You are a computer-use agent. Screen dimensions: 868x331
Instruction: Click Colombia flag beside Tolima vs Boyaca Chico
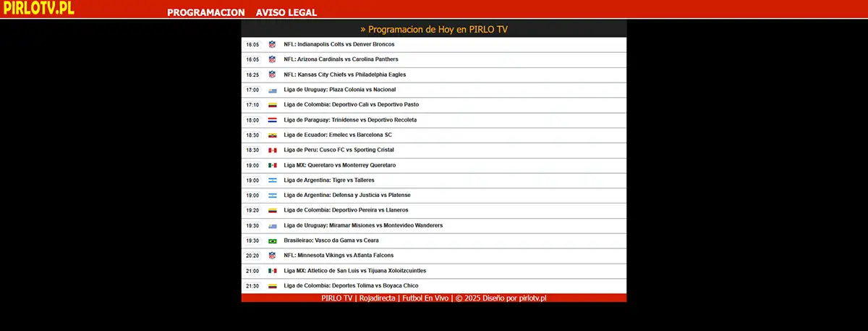coord(273,286)
